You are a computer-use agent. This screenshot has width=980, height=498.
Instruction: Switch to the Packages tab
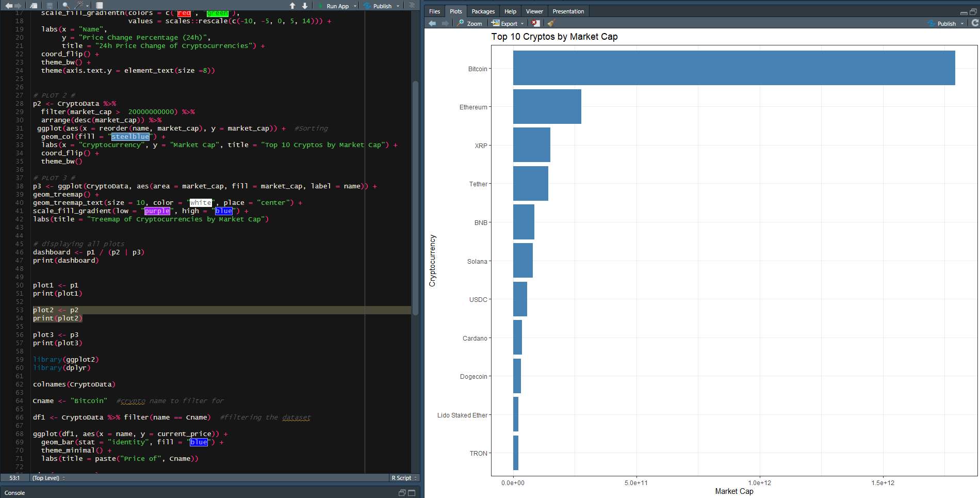tap(483, 11)
